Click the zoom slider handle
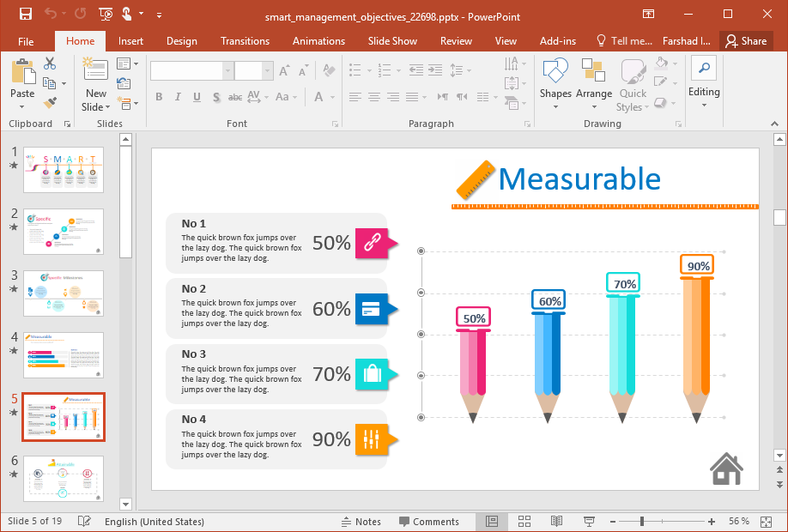The height and width of the screenshot is (532, 788). click(641, 522)
